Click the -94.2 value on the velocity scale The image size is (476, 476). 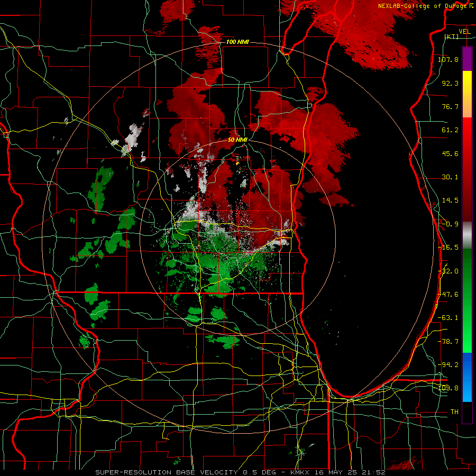(448, 365)
